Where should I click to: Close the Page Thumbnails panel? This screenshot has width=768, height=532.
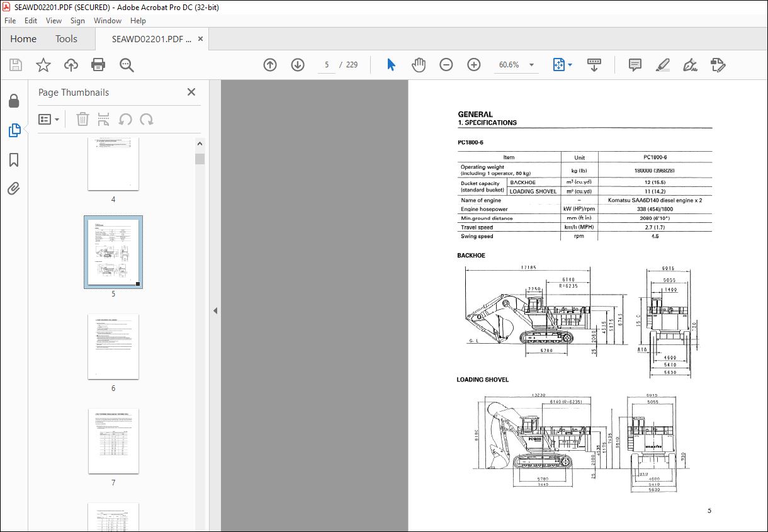191,92
